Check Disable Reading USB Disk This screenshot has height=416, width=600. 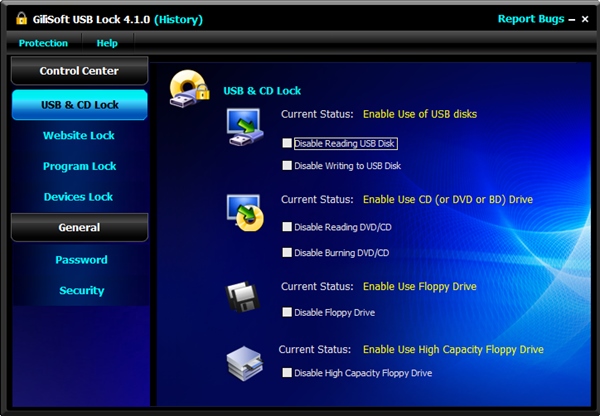287,143
